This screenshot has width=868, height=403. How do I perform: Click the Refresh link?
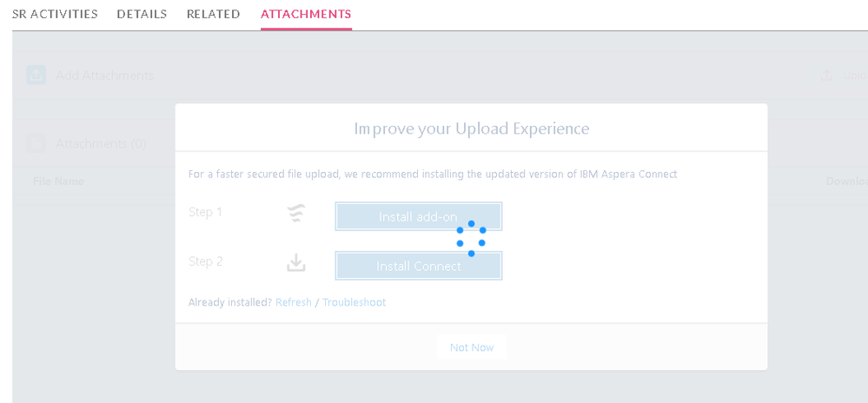click(x=294, y=302)
